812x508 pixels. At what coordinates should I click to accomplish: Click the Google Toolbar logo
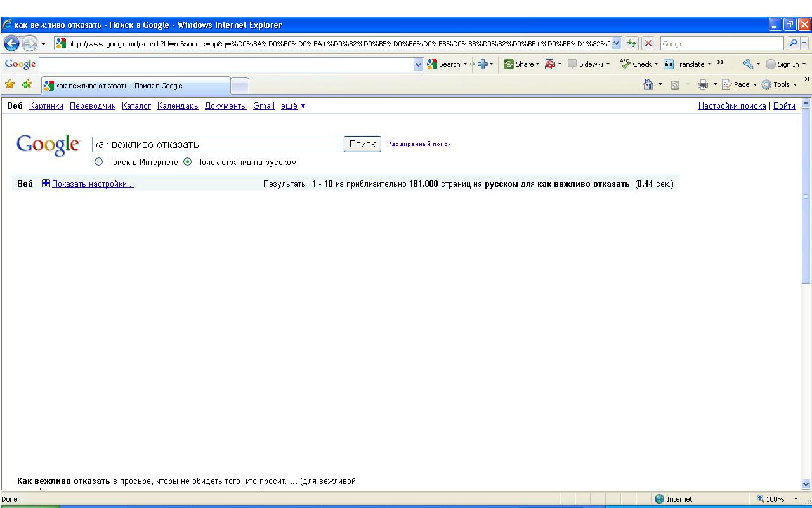point(20,64)
